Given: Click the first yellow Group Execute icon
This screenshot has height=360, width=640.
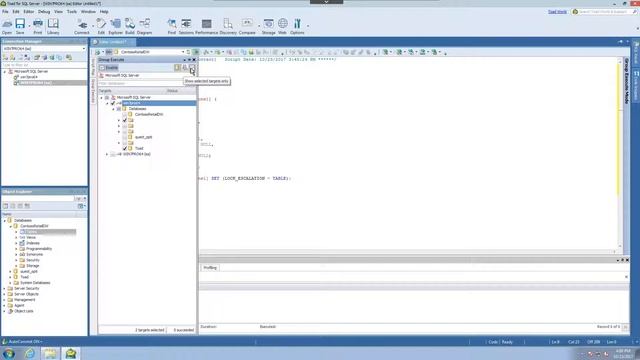Looking at the screenshot, I should tap(177, 68).
